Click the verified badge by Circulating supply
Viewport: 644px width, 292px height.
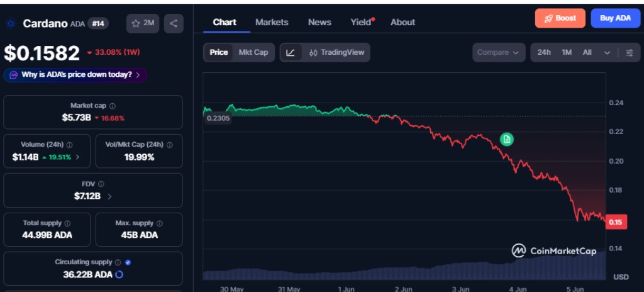pos(128,262)
